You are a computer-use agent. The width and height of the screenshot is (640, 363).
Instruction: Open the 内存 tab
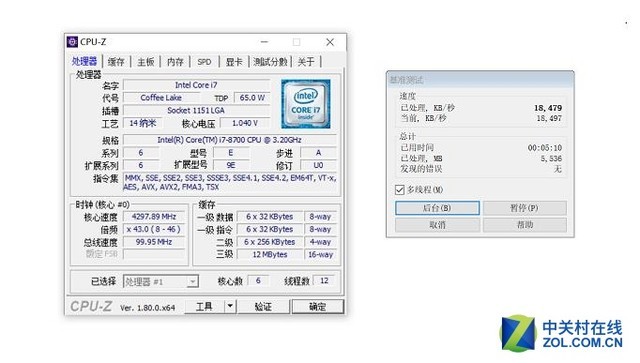[x=175, y=62]
